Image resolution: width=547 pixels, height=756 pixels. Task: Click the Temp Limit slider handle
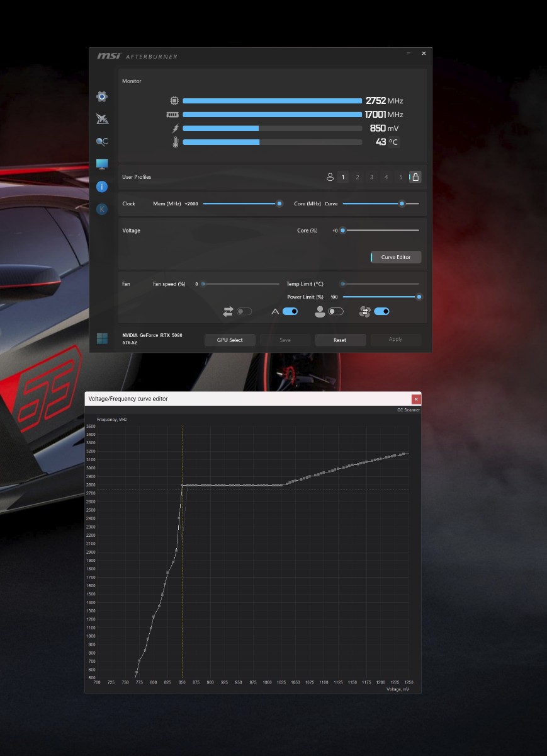coord(343,284)
